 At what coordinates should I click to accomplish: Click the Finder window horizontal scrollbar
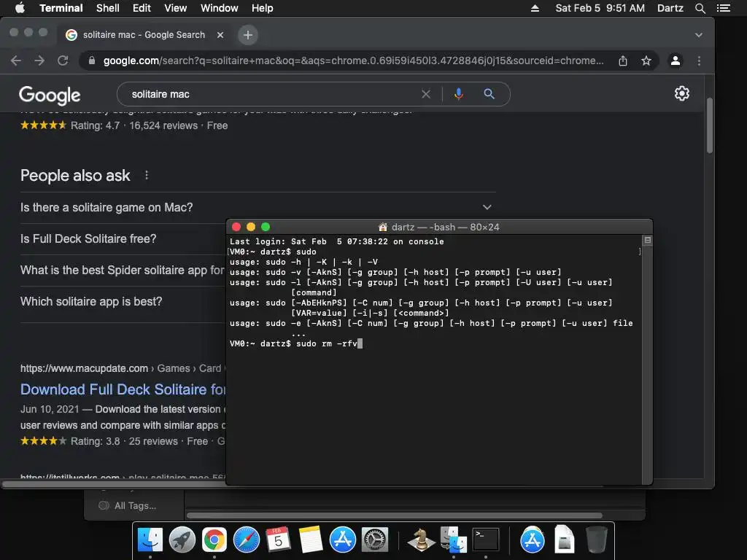pyautogui.click(x=395, y=516)
